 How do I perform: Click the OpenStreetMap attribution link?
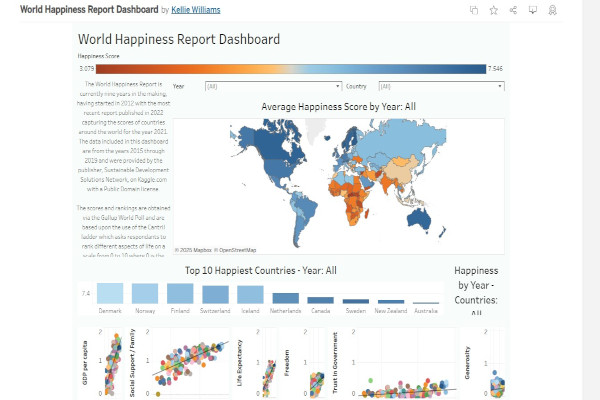click(233, 250)
